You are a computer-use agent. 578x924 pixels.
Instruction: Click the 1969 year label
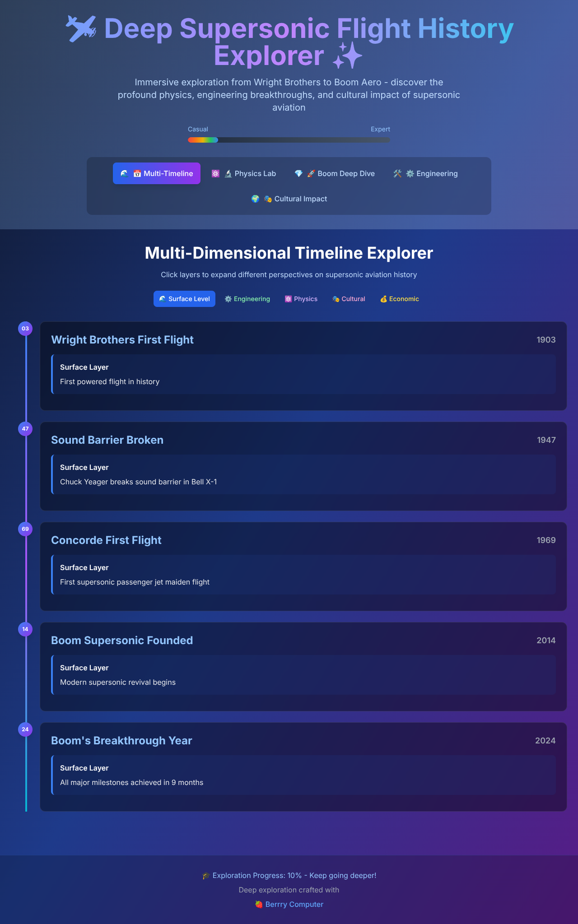pyautogui.click(x=546, y=540)
